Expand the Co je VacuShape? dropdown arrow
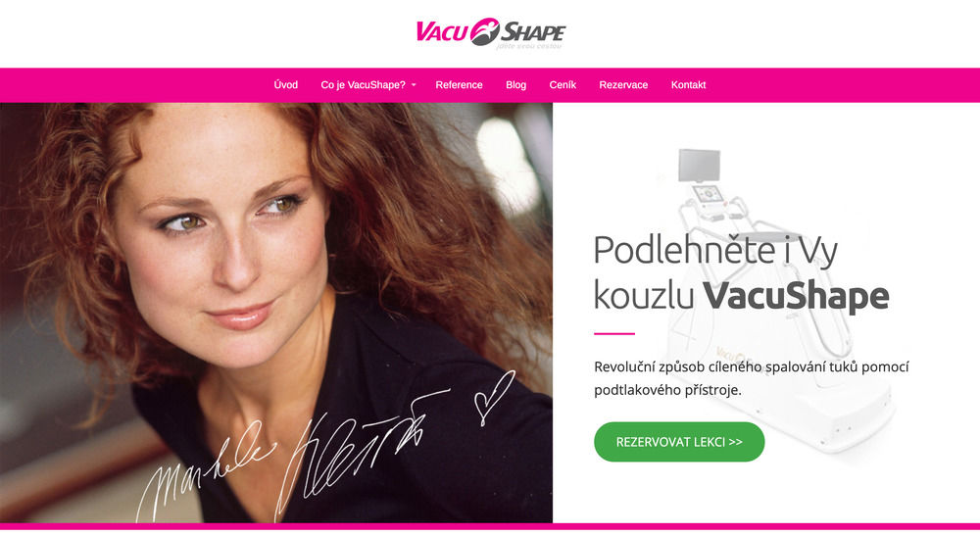The height and width of the screenshot is (536, 980). (x=414, y=85)
